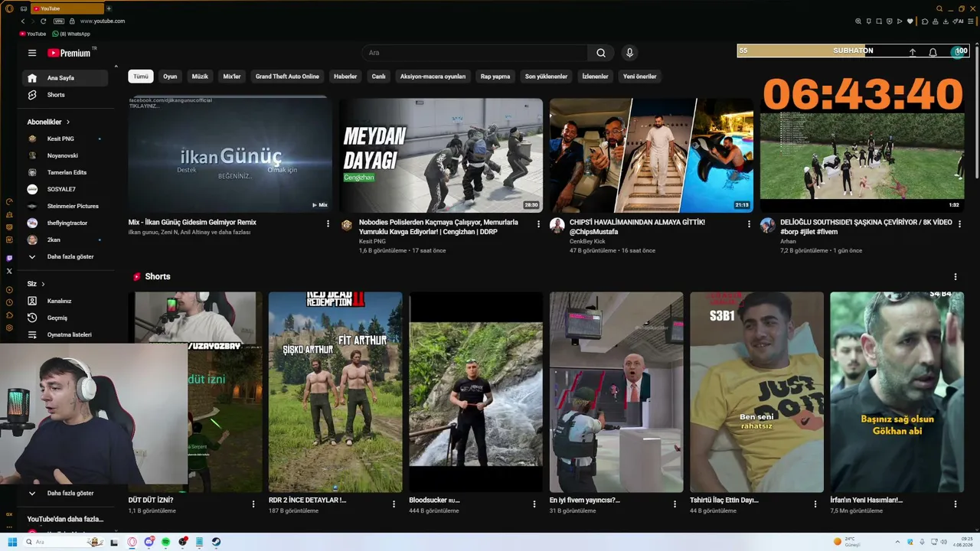
Task: Open the account avatar menu
Action: point(959,52)
